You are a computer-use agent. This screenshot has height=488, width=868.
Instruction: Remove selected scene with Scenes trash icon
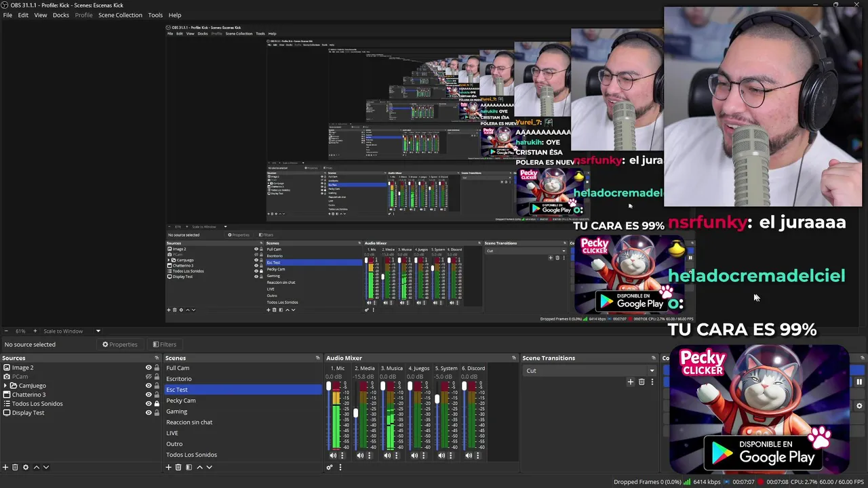178,467
